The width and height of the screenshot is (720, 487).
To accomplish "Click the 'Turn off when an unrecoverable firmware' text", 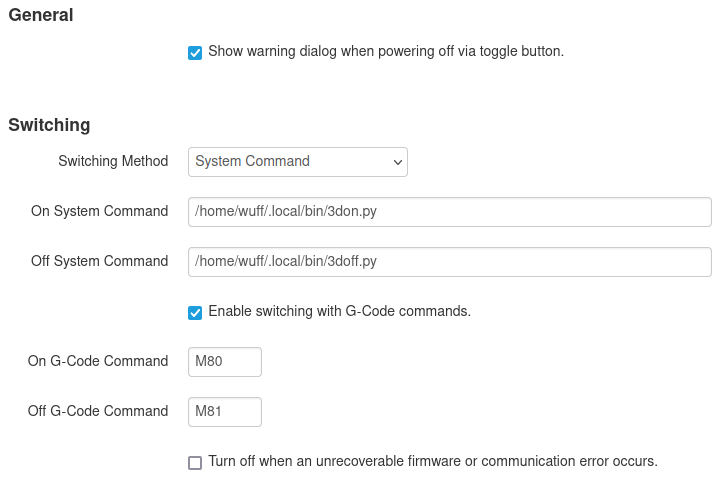I will point(432,461).
